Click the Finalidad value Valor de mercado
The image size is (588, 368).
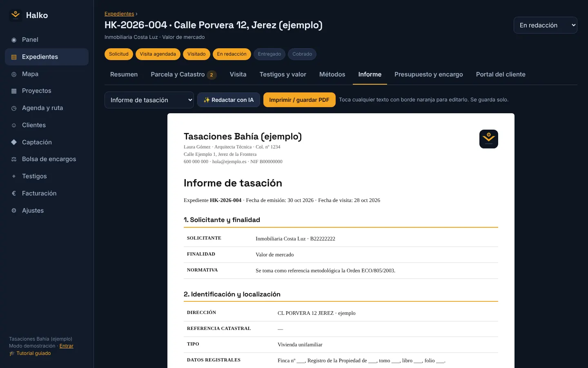275,255
